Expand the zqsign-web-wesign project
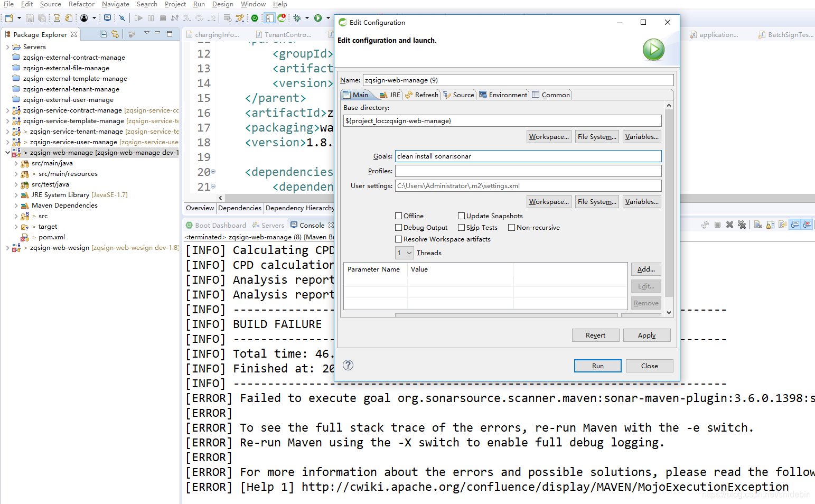The image size is (815, 504). coord(7,248)
